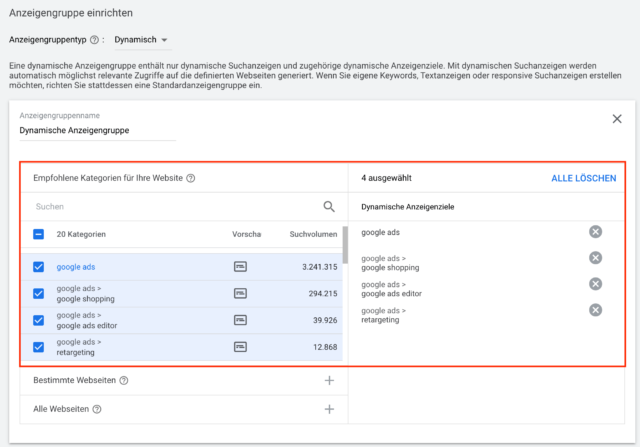640x447 pixels.
Task: Click the magnifier search icon
Action: pyautogui.click(x=329, y=207)
